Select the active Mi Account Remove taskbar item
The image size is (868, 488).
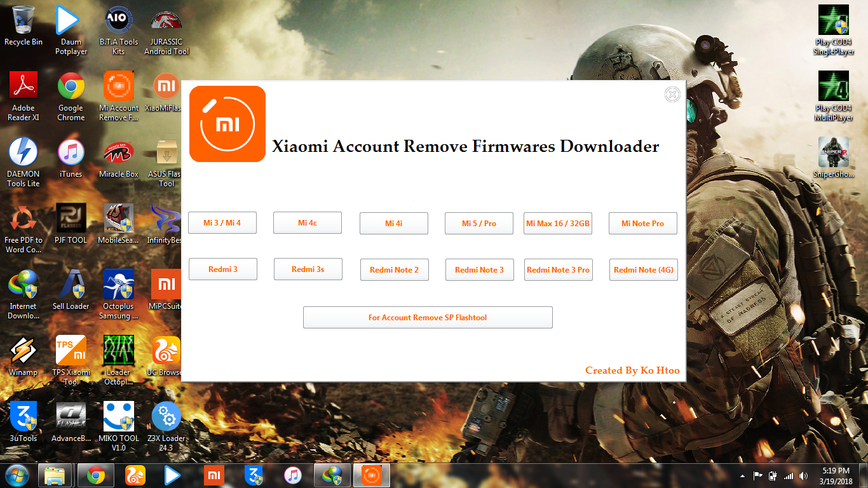372,475
